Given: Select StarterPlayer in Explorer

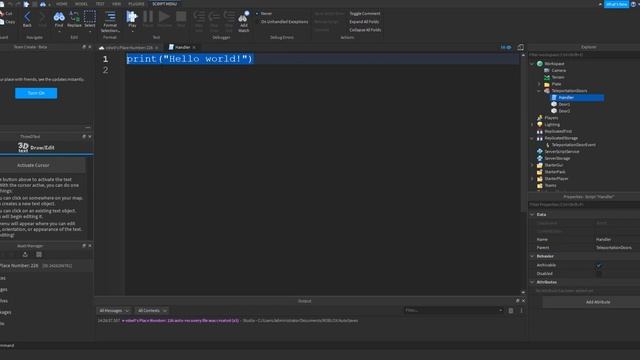Looking at the screenshot, I should tap(556, 178).
